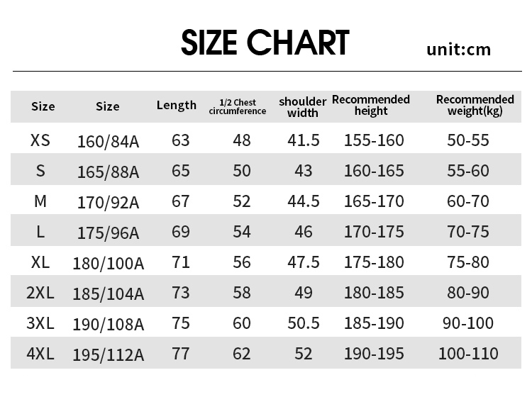Click the 180/100A size cell
The image size is (532, 414).
coord(109,264)
